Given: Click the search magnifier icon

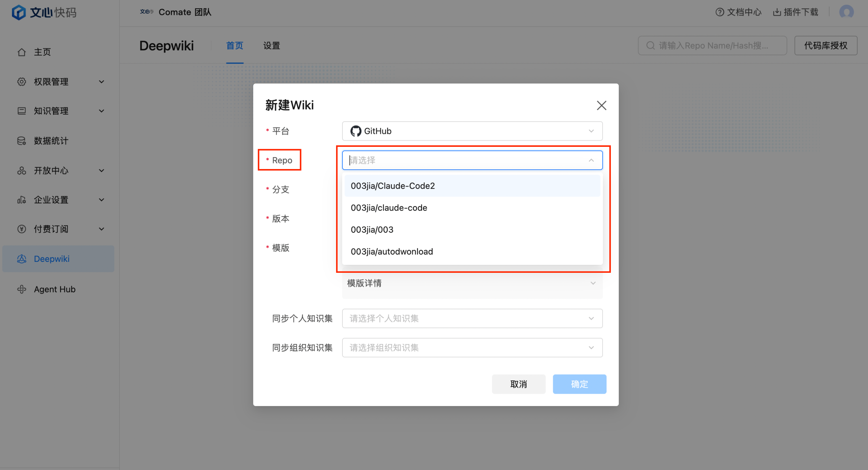Looking at the screenshot, I should 650,45.
